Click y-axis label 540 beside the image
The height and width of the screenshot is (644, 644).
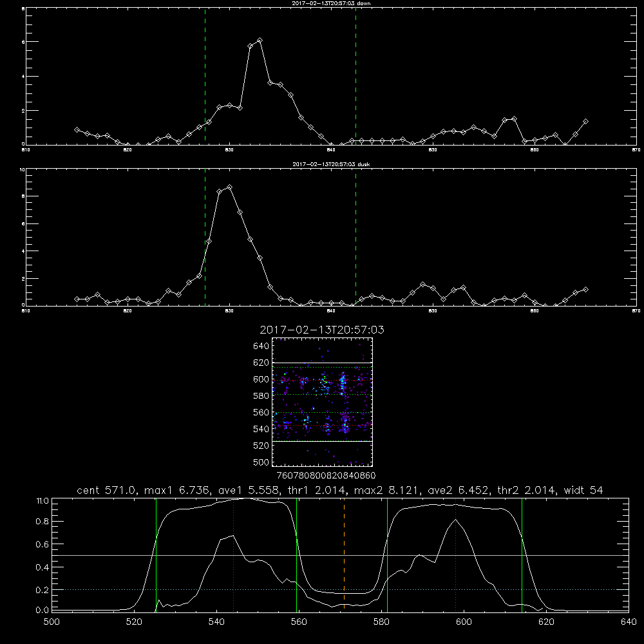click(261, 429)
